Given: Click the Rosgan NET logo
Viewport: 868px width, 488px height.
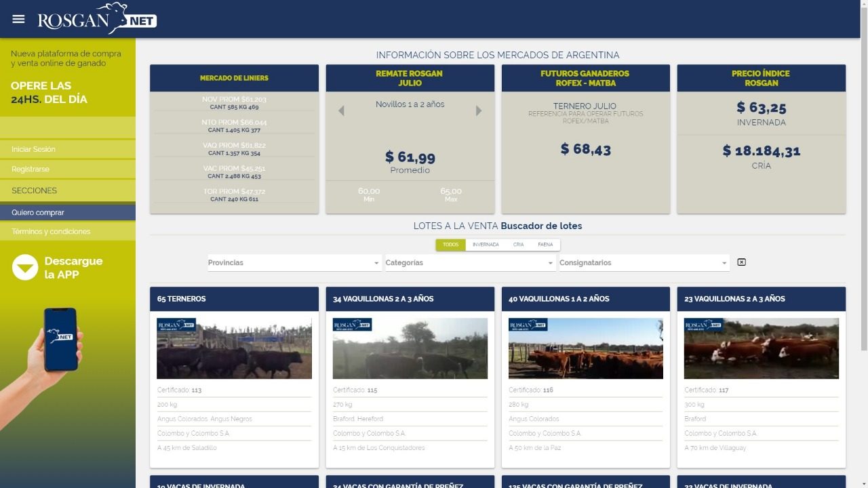Looking at the screenshot, I should 97,19.
